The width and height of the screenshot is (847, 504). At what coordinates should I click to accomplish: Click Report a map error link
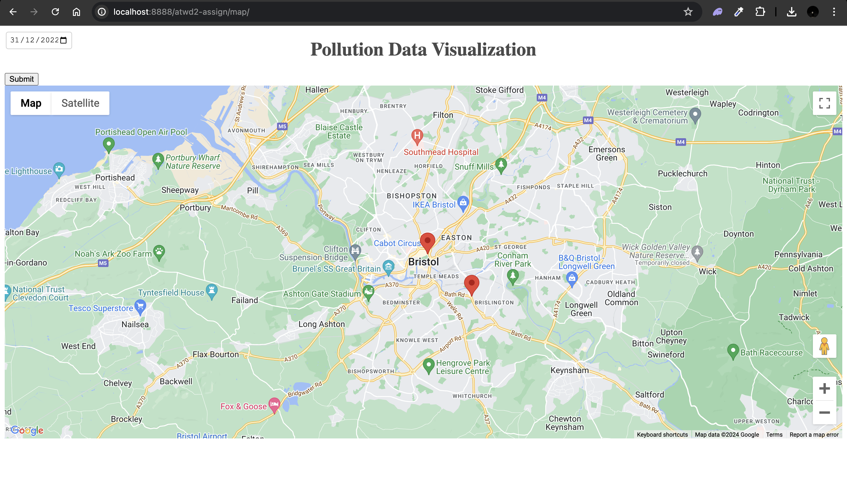tap(814, 434)
